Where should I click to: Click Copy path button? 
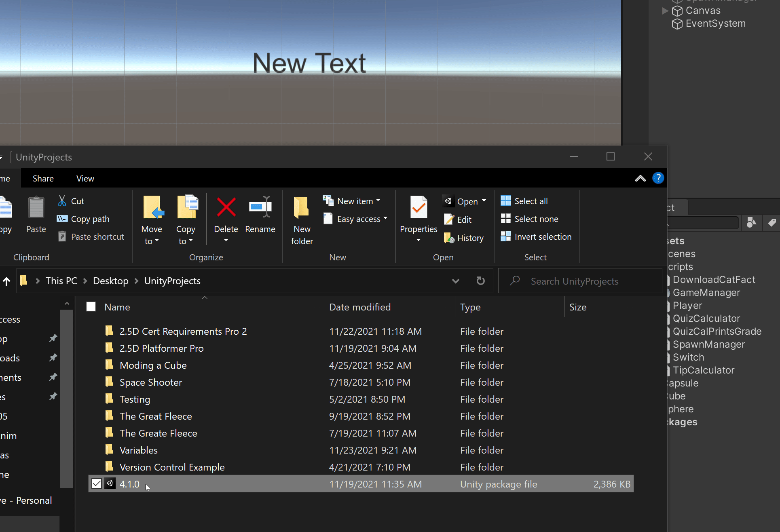coord(90,219)
